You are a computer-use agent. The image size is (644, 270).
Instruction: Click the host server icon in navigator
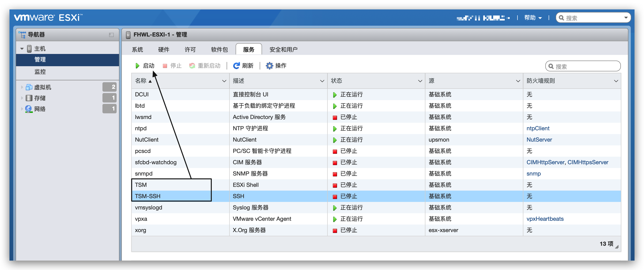(29, 49)
